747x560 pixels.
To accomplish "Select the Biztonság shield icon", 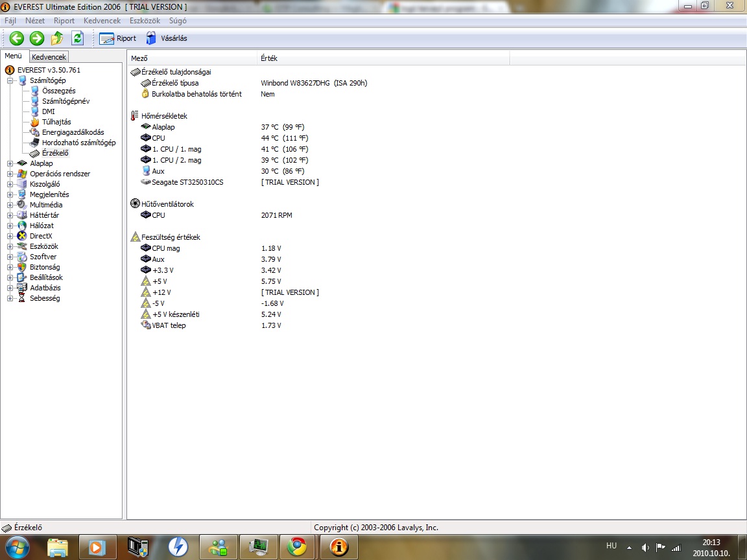I will click(x=22, y=267).
